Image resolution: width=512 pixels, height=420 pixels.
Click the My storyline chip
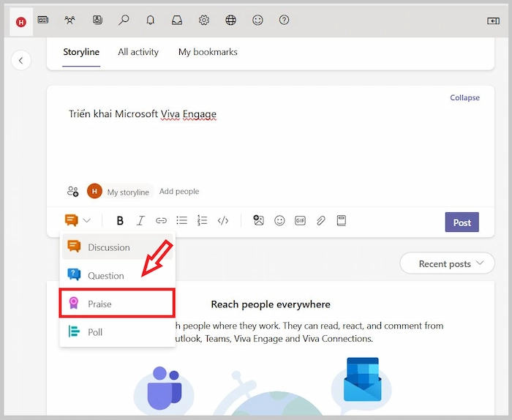120,192
